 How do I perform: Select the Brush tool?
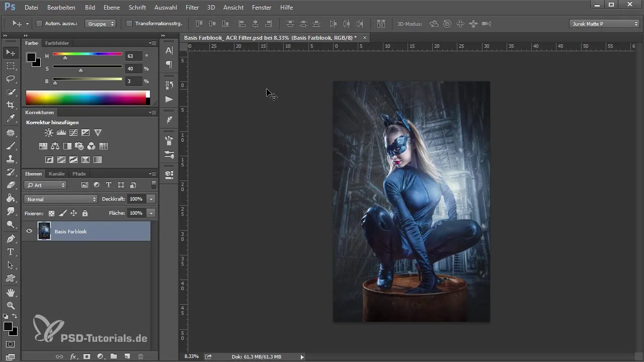(x=11, y=146)
